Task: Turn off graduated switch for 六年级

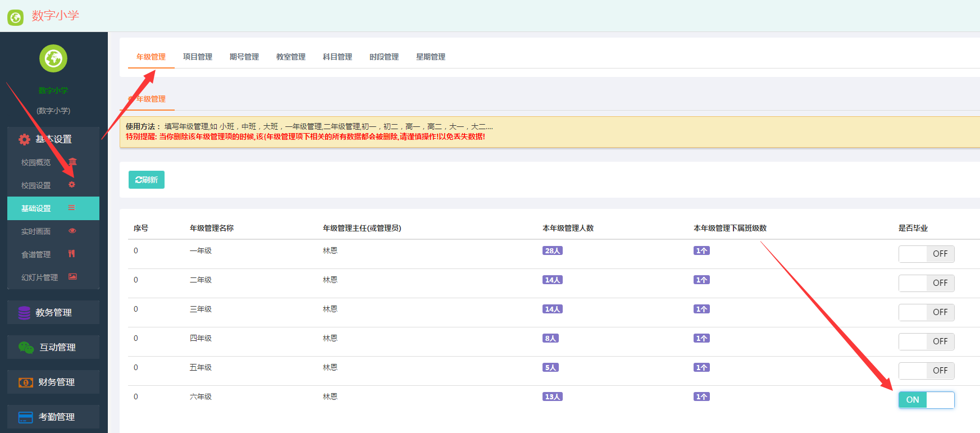Action: (927, 400)
